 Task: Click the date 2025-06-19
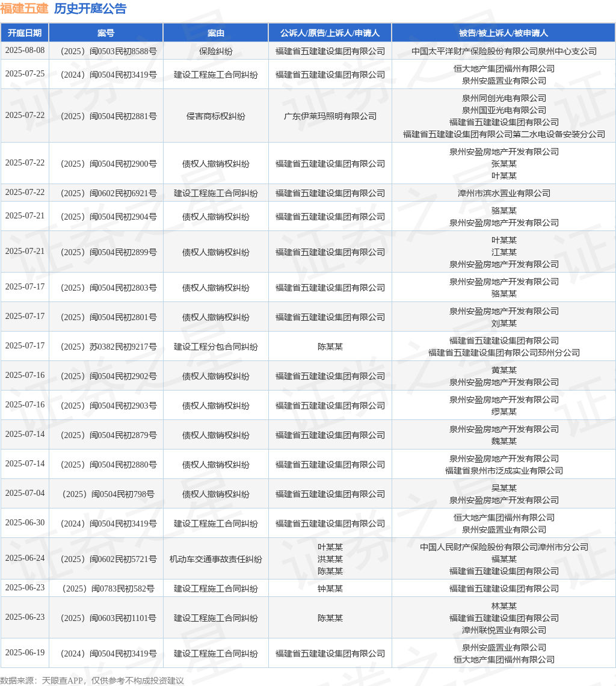click(25, 653)
